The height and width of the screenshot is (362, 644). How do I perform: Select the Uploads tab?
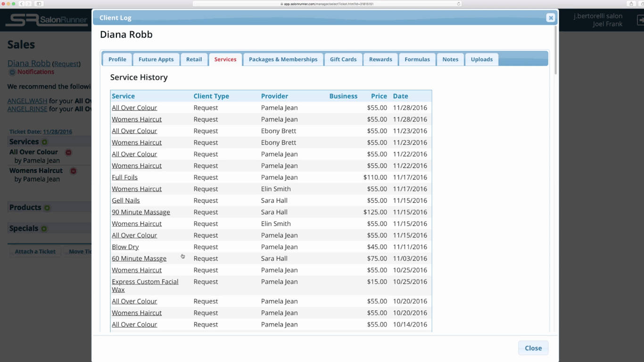point(481,59)
